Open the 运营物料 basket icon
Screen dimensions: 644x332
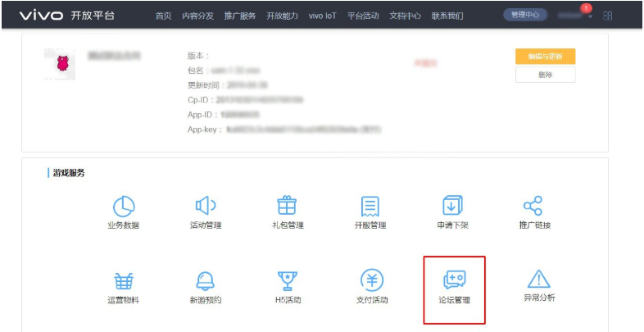(123, 281)
